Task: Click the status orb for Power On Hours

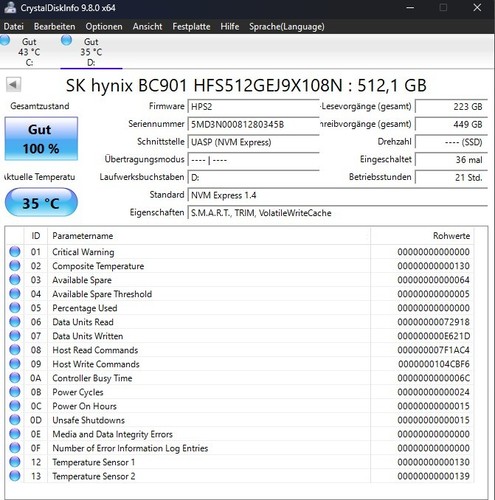Action: coord(15,406)
